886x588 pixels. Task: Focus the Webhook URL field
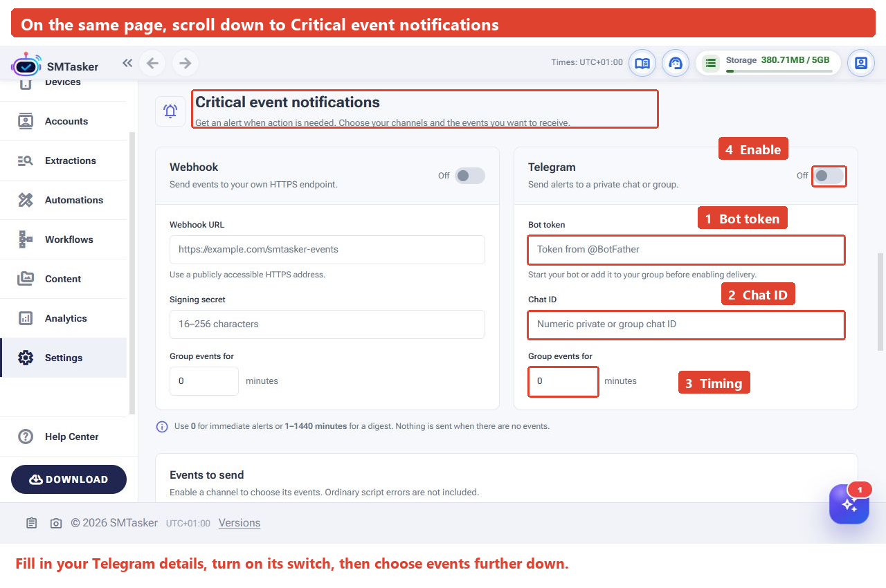tap(327, 249)
